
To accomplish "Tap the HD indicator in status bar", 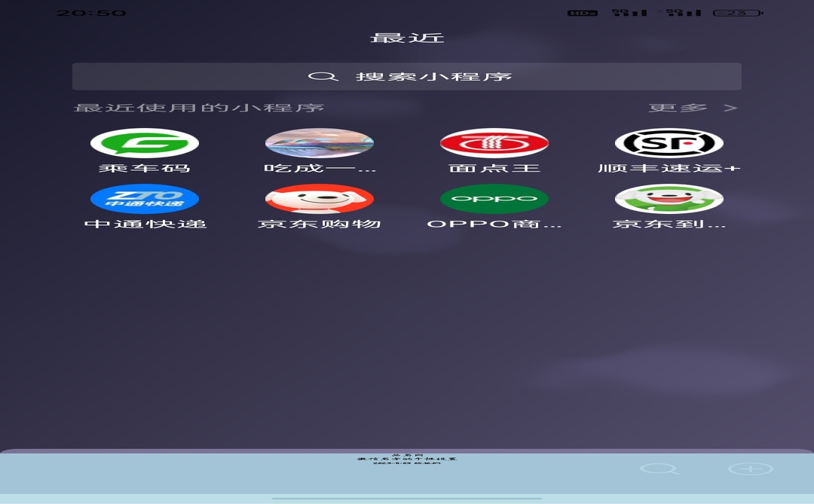I will 583,13.
